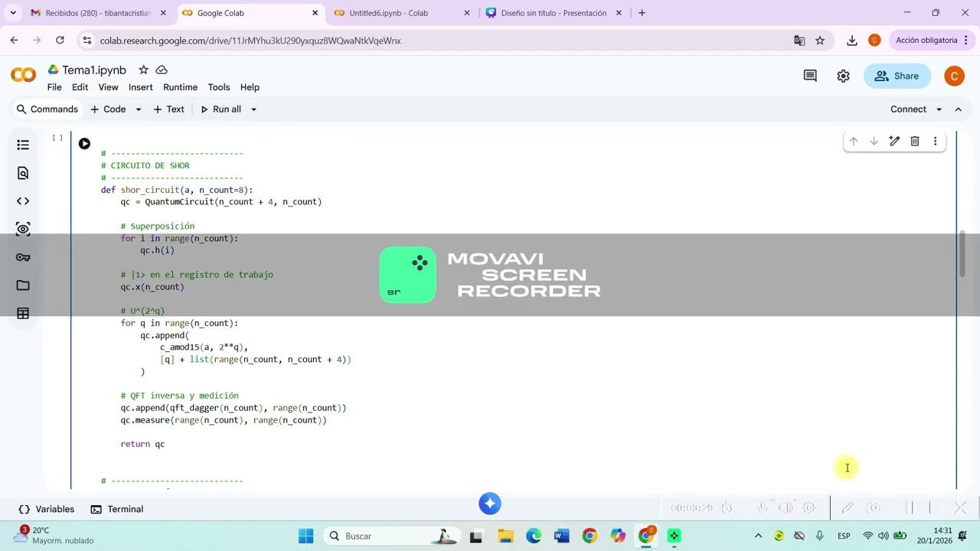Switch to the Untitled6.ipynb browser tab
The height and width of the screenshot is (551, 980).
(403, 13)
